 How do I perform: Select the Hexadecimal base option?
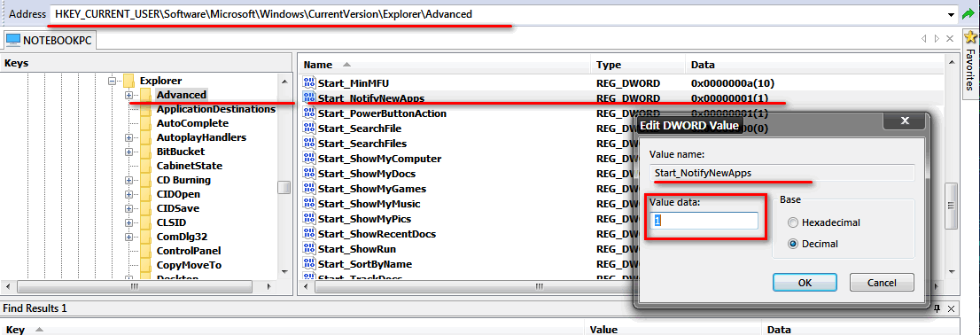point(824,222)
